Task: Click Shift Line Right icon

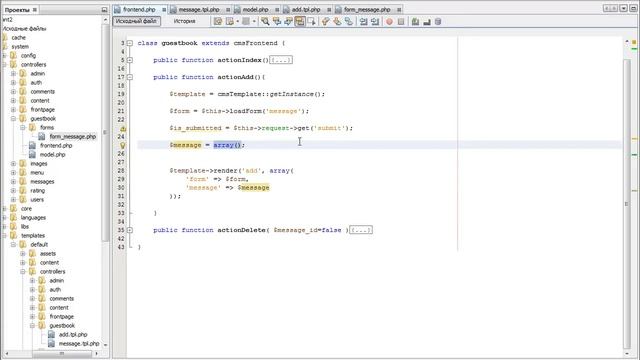Action: click(x=375, y=22)
